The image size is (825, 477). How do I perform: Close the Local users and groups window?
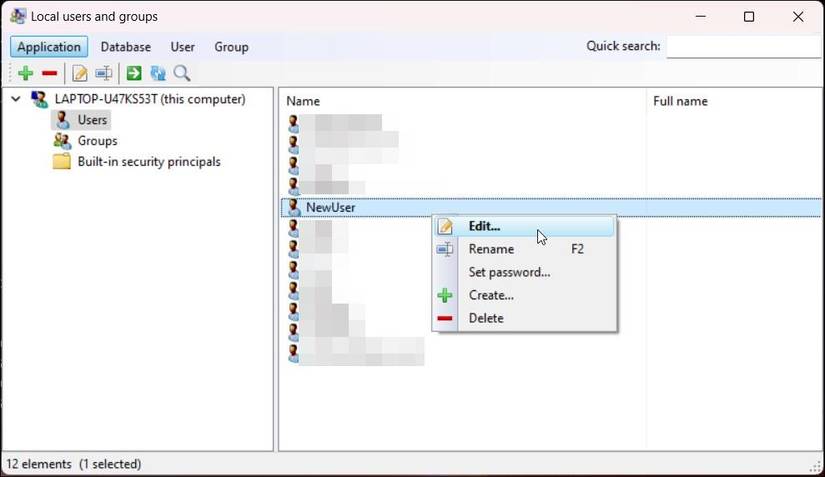798,17
